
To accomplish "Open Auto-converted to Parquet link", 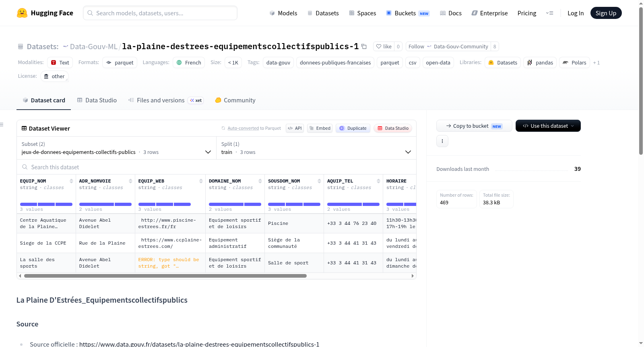I will coord(254,128).
